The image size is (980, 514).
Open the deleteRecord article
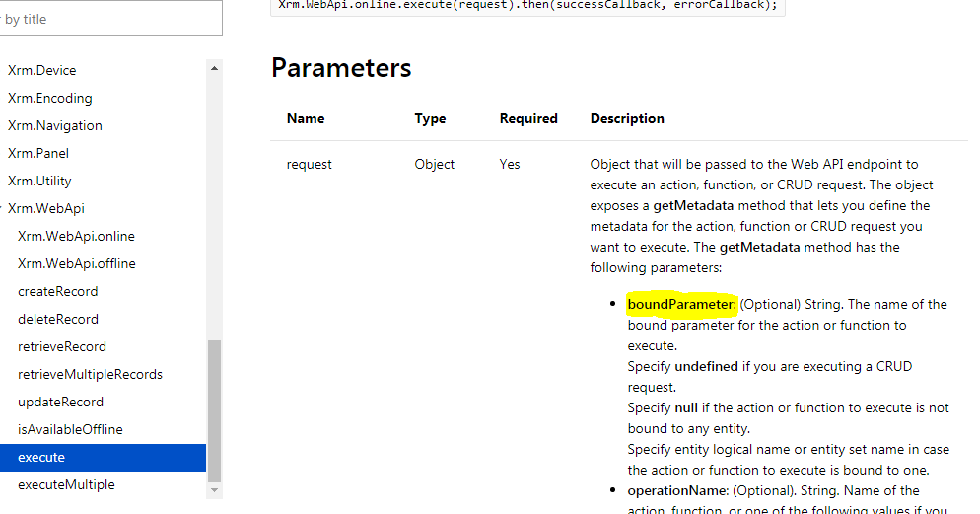click(58, 319)
